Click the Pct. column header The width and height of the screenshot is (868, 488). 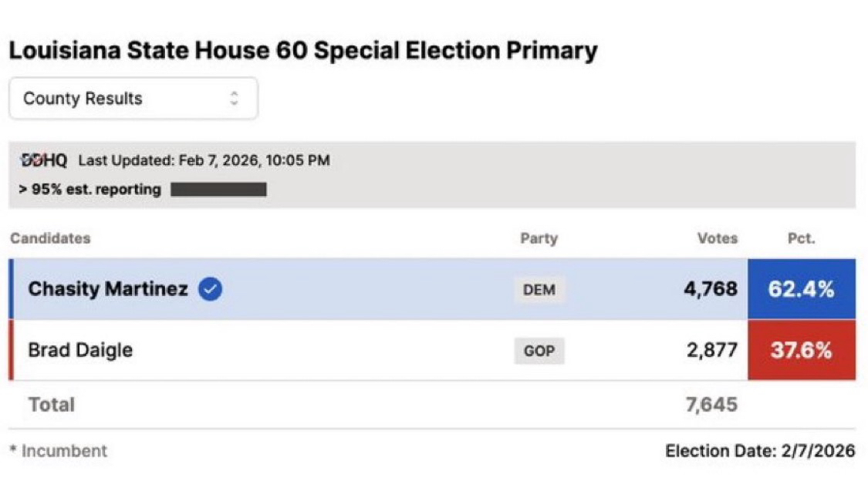(x=801, y=239)
